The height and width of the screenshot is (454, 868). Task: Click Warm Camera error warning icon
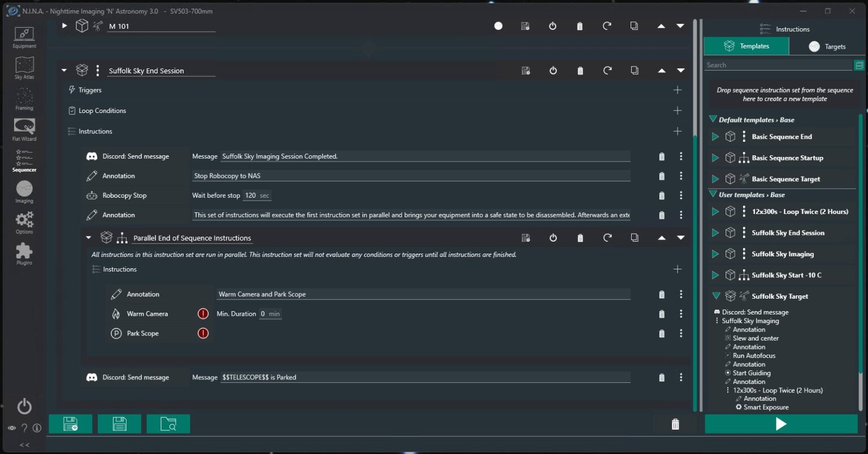(203, 313)
